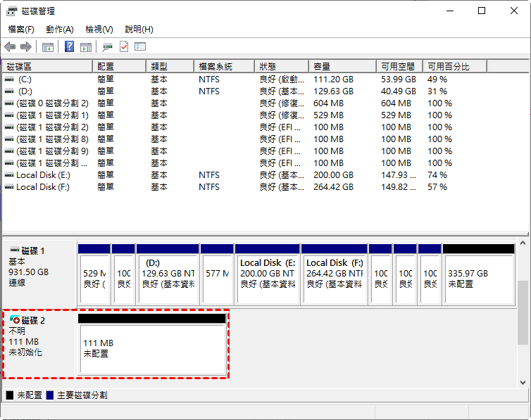Image resolution: width=531 pixels, height=420 pixels.
Task: Select the Local Disk (F:) partition block
Action: point(335,274)
